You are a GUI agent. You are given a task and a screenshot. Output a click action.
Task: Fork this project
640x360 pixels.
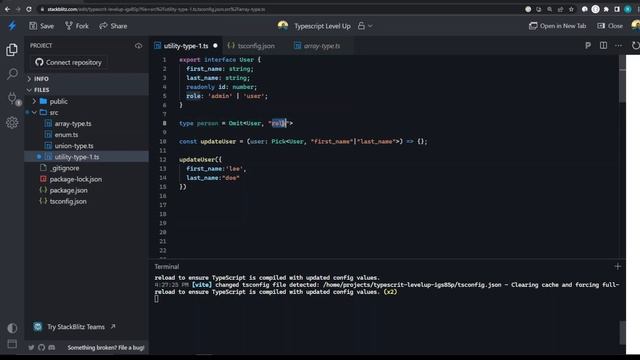click(x=77, y=26)
